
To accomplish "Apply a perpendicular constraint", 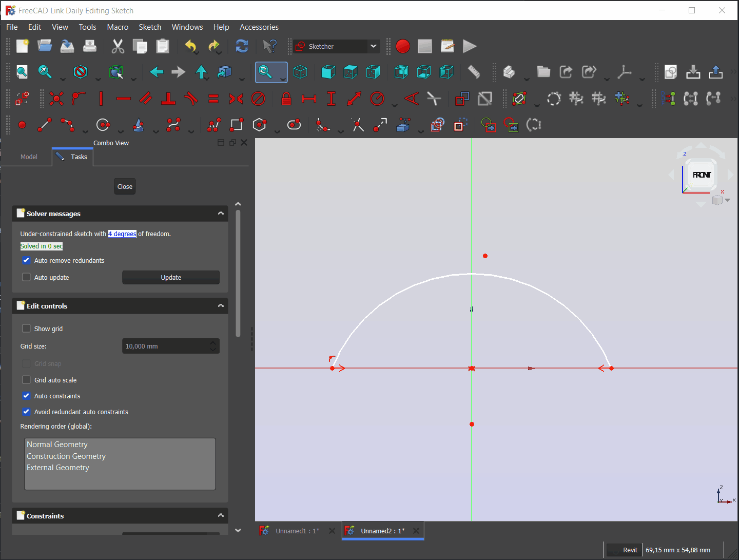I will [x=168, y=98].
